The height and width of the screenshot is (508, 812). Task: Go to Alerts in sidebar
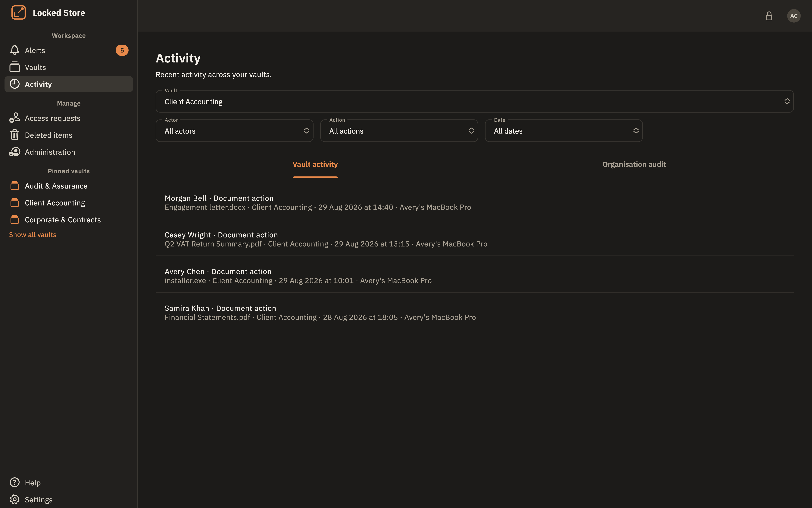coord(69,50)
